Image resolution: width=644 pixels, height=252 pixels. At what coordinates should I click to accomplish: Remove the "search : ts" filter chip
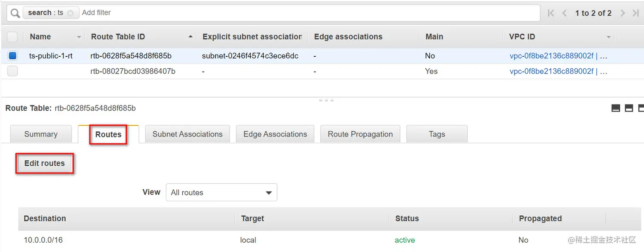(70, 13)
